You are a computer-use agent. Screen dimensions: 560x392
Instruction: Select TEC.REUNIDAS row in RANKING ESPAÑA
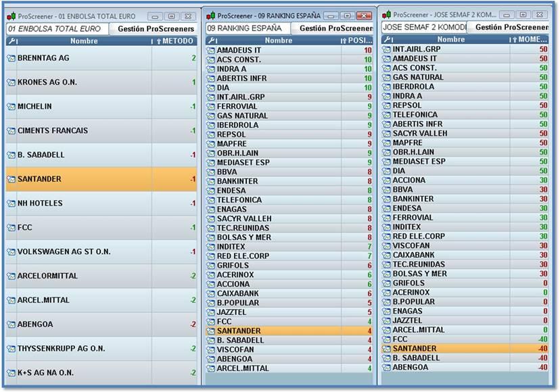pyautogui.click(x=289, y=228)
